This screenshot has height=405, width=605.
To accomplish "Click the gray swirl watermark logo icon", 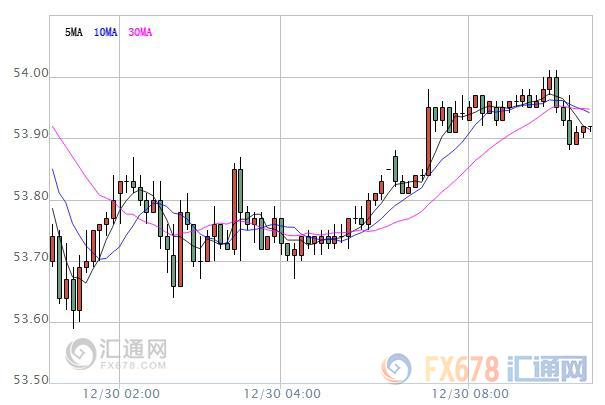I will [x=81, y=354].
